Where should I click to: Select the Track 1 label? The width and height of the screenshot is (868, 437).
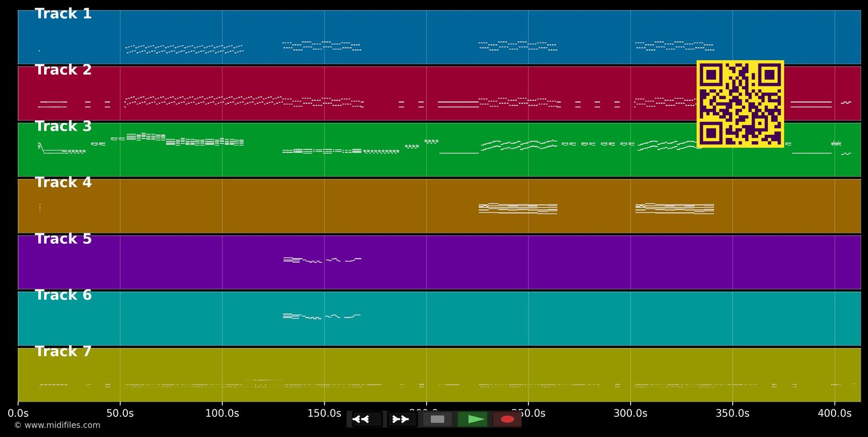tap(63, 14)
